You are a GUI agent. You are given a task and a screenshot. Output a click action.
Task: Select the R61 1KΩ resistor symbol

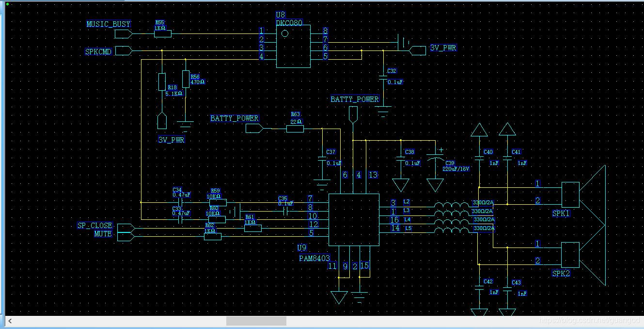(x=253, y=228)
